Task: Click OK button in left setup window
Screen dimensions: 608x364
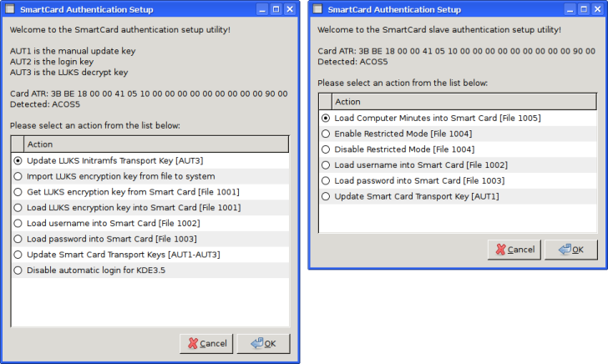Action: click(x=263, y=343)
